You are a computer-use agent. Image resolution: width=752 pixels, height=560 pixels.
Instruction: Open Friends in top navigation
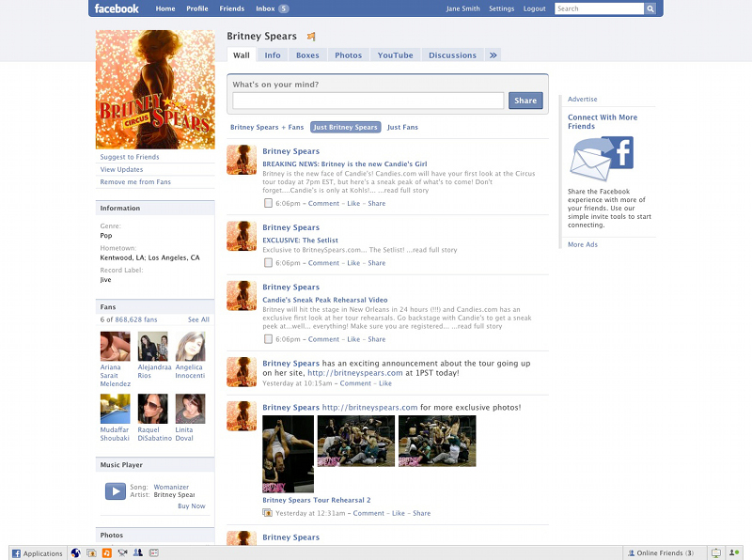(x=231, y=8)
